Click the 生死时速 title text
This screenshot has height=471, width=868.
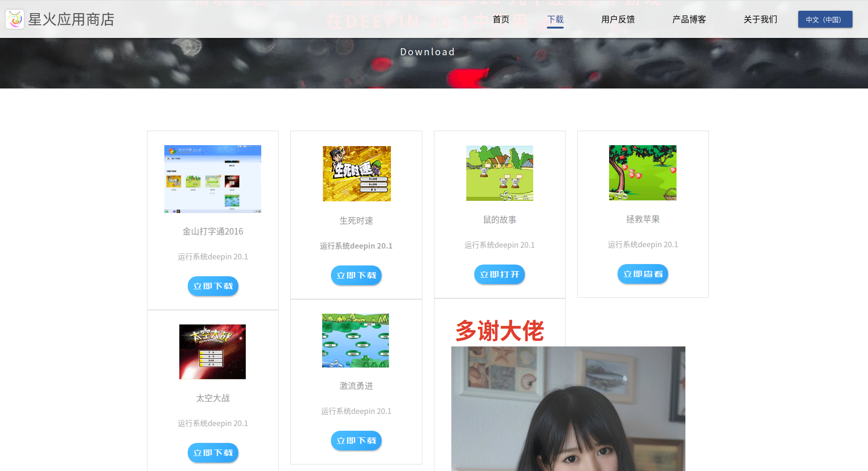[356, 221]
